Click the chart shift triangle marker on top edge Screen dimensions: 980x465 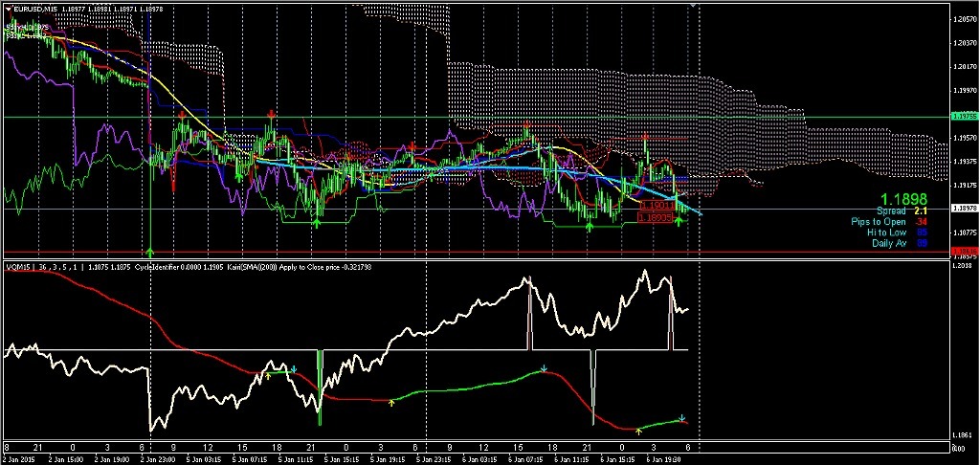(692, 5)
